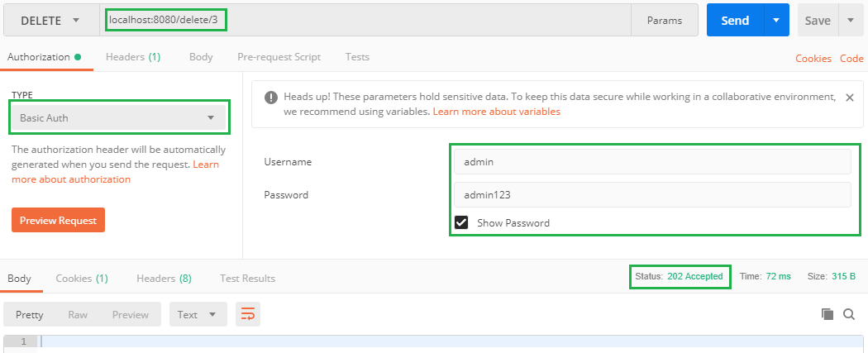The image size is (868, 353).
Task: Switch to the request Headers tab
Action: (132, 57)
